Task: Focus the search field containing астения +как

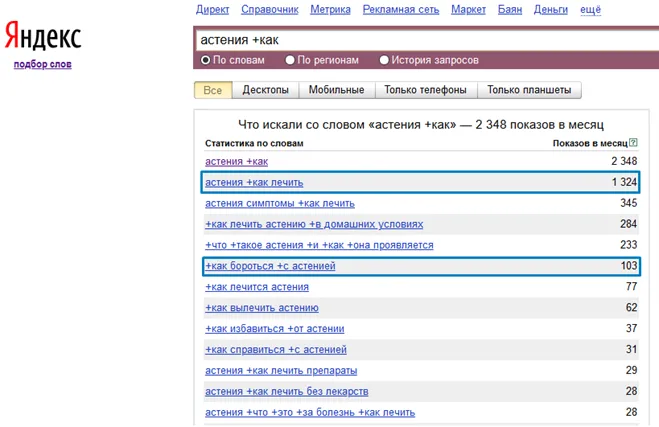Action: click(x=427, y=40)
